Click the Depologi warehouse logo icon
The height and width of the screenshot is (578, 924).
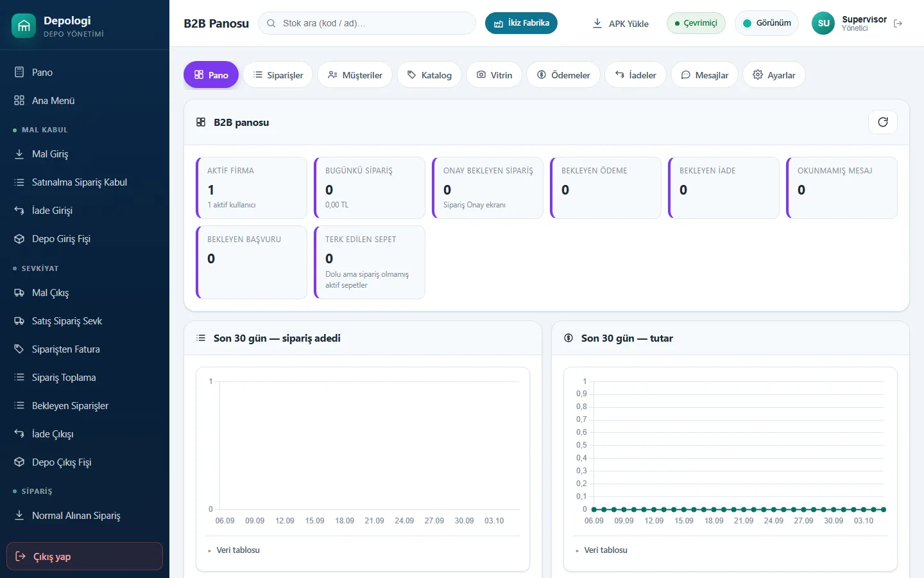(x=24, y=26)
